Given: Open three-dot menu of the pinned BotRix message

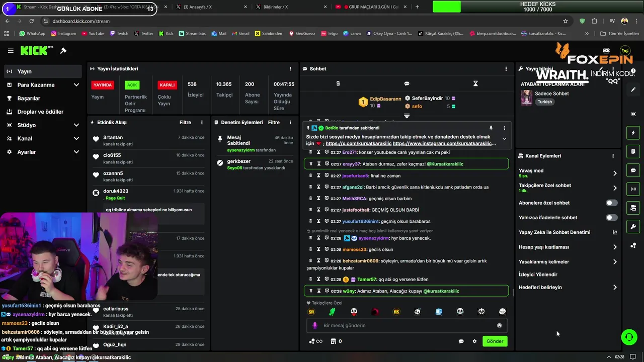Looking at the screenshot, I should click(504, 128).
